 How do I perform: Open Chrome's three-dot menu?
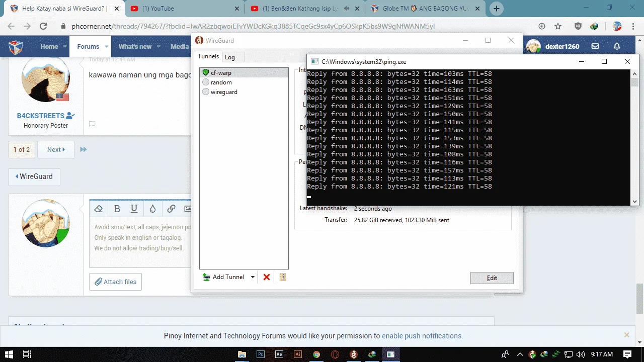coord(633,27)
